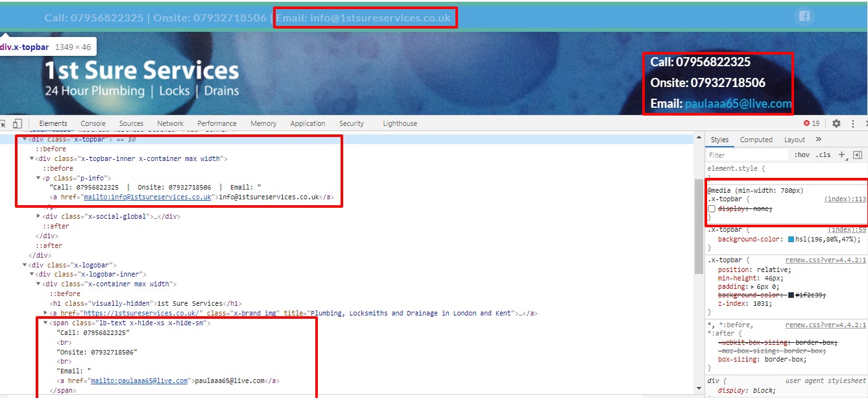
Task: Click the styles Filter input field
Action: click(746, 155)
